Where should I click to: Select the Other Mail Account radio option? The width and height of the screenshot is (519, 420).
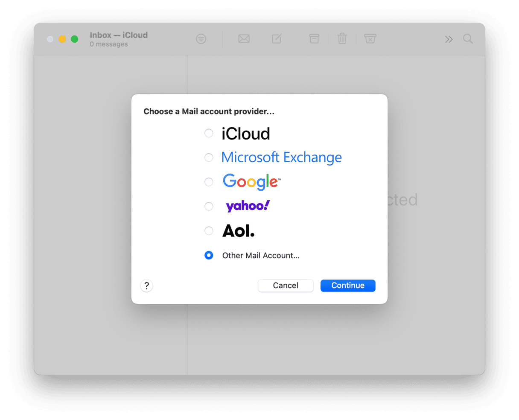coord(209,255)
